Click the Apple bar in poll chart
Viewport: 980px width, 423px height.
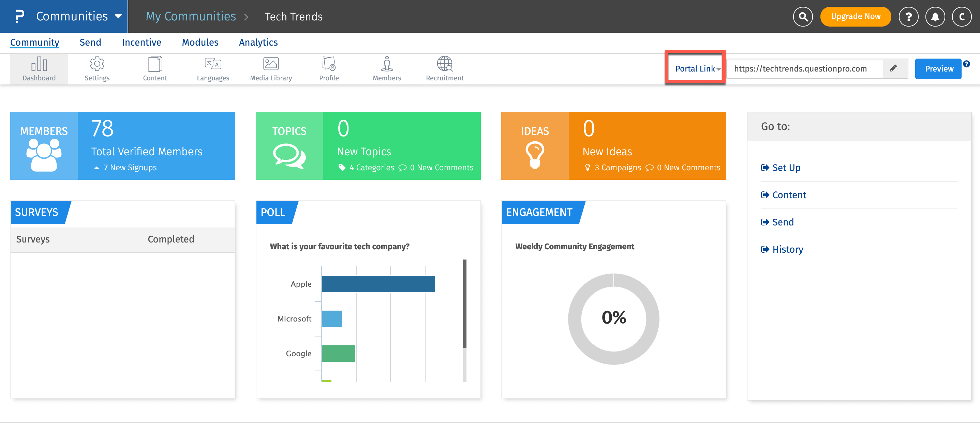click(378, 284)
